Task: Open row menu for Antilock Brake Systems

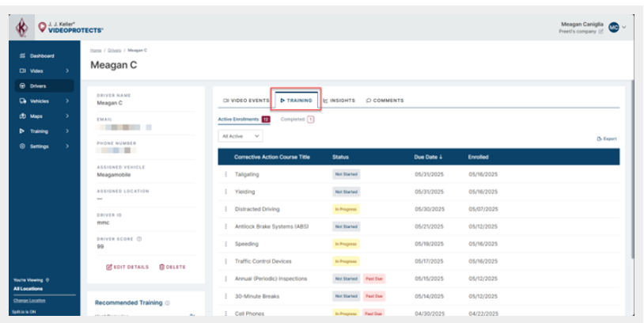Action: pos(225,226)
